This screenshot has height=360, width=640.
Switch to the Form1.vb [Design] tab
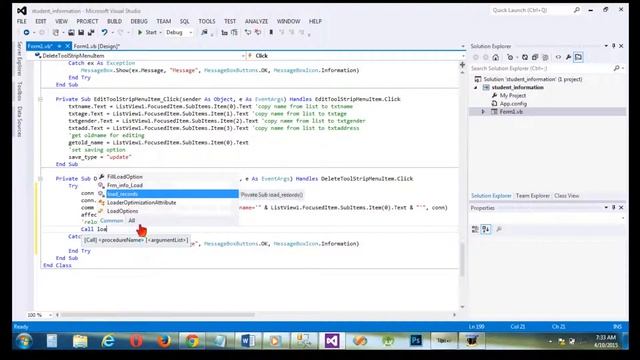pos(96,46)
